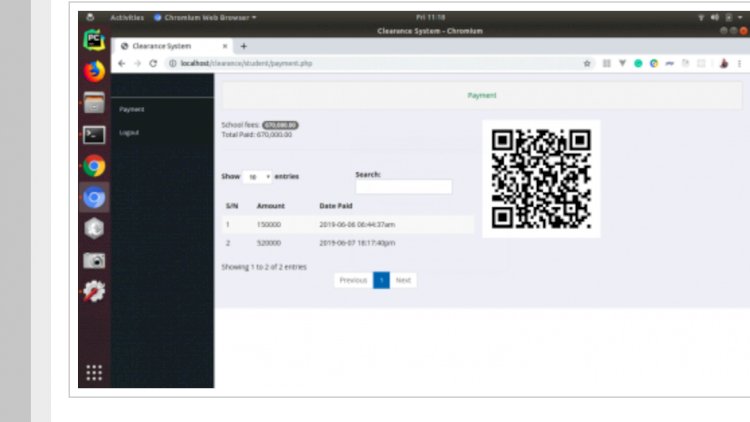The height and width of the screenshot is (422, 750).
Task: Click the Total Paid: 670,000.00 text
Action: point(257,134)
